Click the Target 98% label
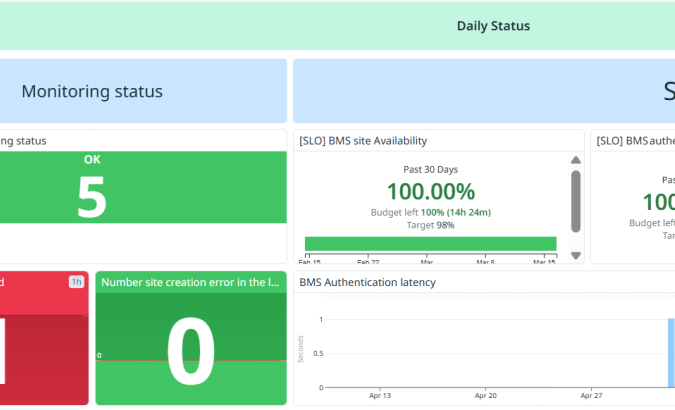The height and width of the screenshot is (410, 675). (x=431, y=225)
